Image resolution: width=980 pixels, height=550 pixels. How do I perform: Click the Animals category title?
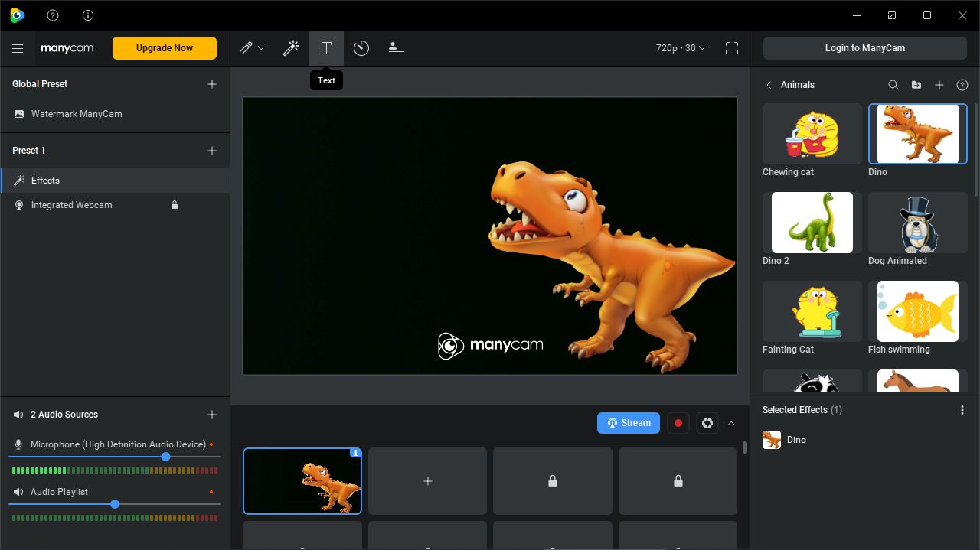(x=798, y=85)
